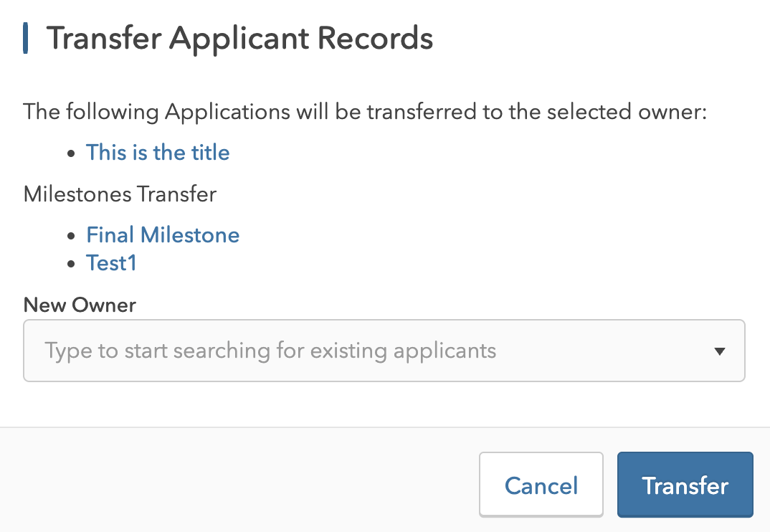Open the Final Milestone link
Image resolution: width=770 pixels, height=532 pixels.
tap(163, 235)
